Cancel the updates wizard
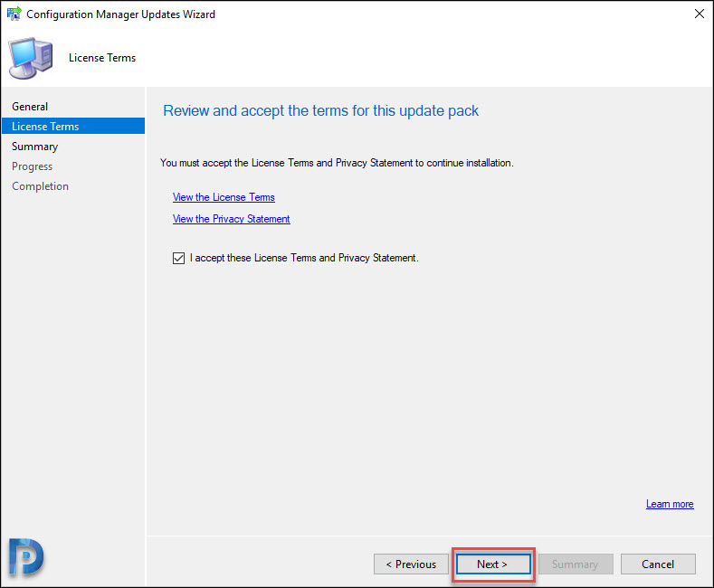This screenshot has width=714, height=588. 658,564
